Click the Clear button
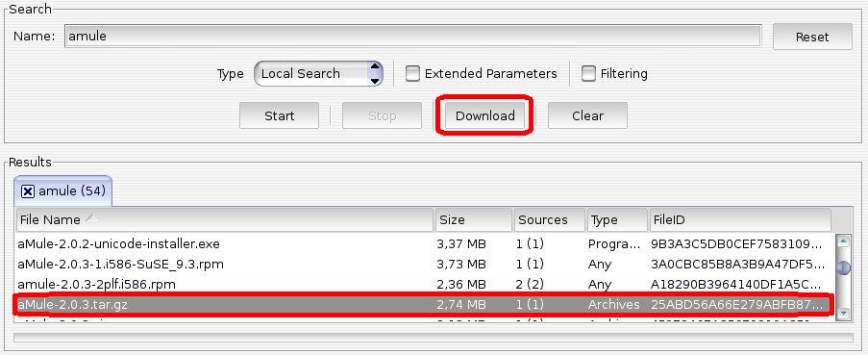The height and width of the screenshot is (355, 868). (587, 115)
